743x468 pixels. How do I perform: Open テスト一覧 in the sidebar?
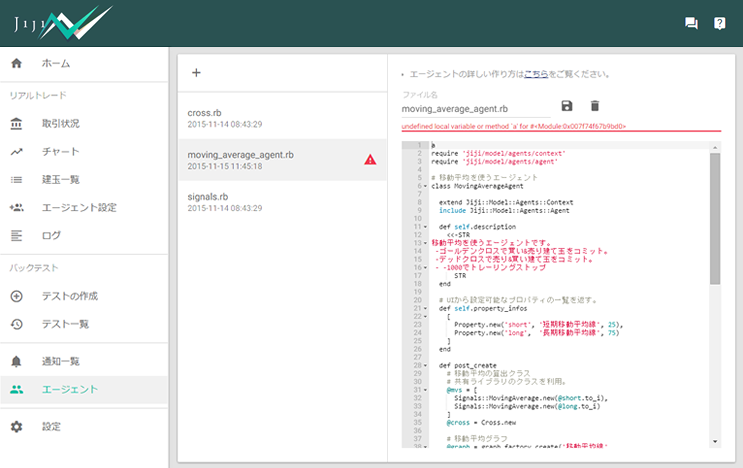pos(84,324)
